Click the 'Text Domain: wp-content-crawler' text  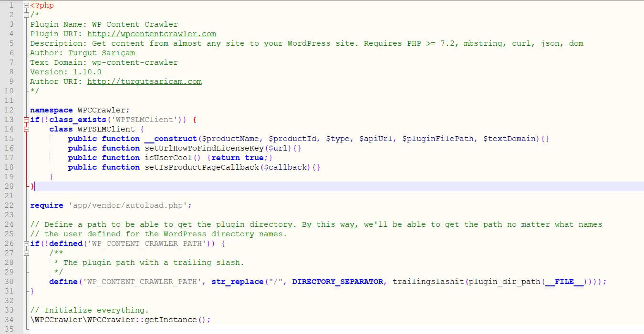104,62
